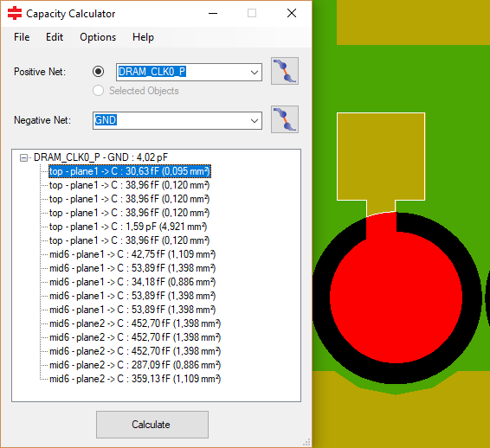The width and height of the screenshot is (490, 448).
Task: Click the Capacity Calculator app icon in title bar
Action: coord(15,14)
